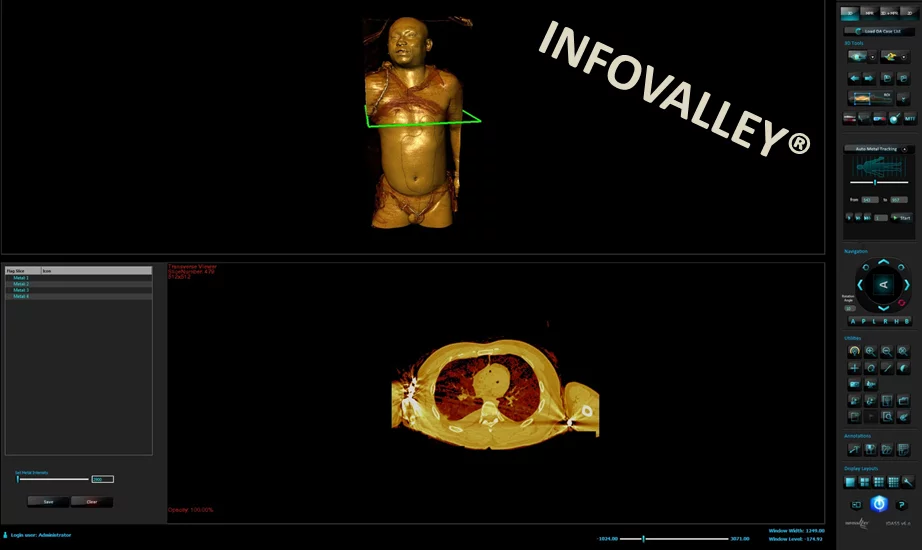Click the pan crosshair utility icon
The height and width of the screenshot is (550, 922).
coord(854,368)
